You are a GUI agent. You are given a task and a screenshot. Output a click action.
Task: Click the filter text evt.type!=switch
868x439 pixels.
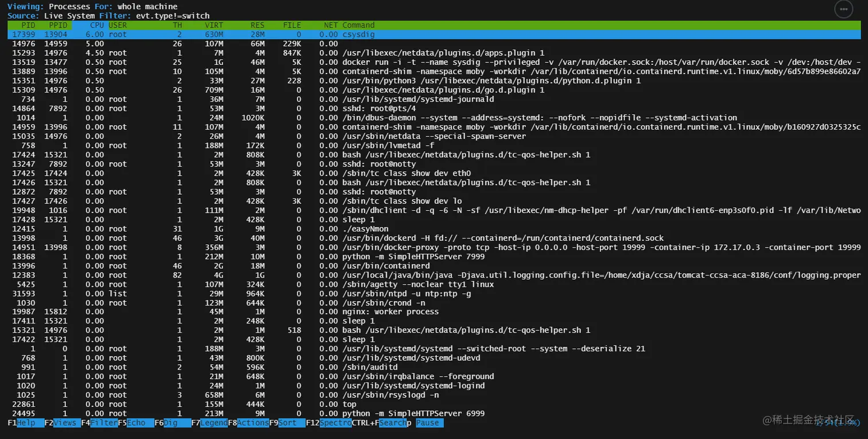click(x=173, y=16)
